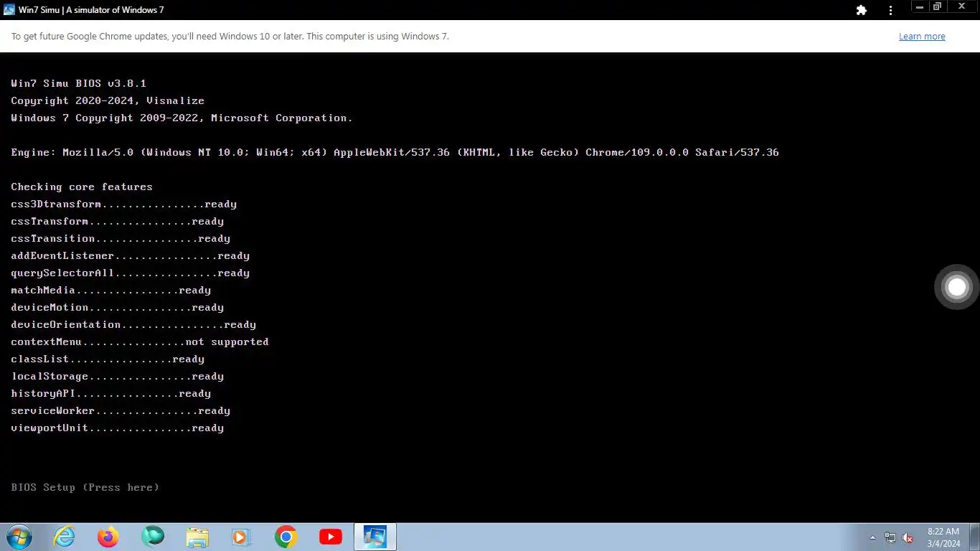Select the active Win7 Simu taskbar button
Viewport: 980px width, 551px height.
(x=375, y=537)
